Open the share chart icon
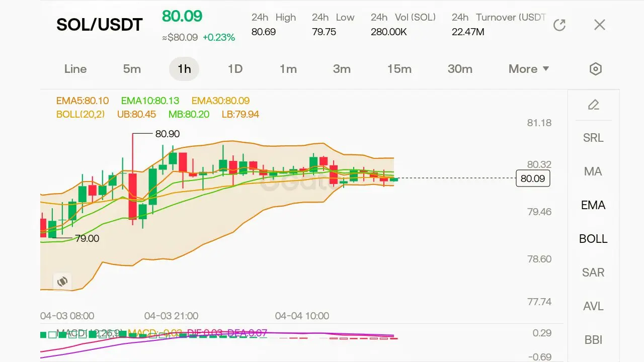This screenshot has width=644, height=362. (x=559, y=25)
